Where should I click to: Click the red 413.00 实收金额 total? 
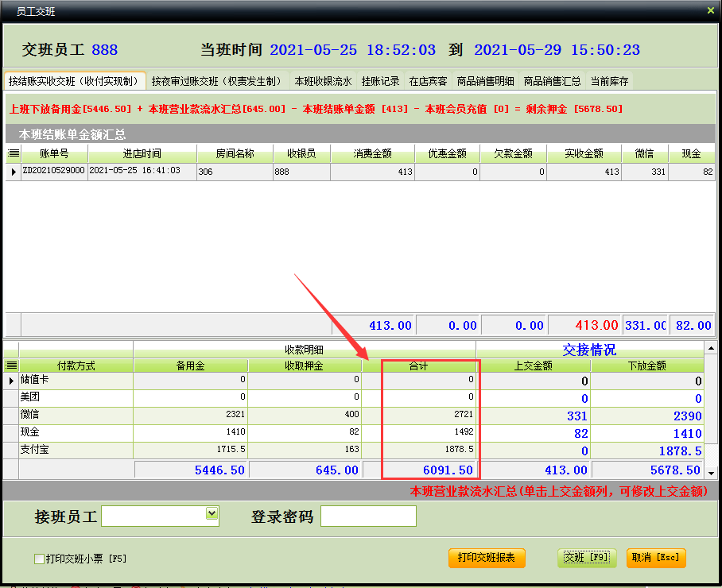pos(584,325)
